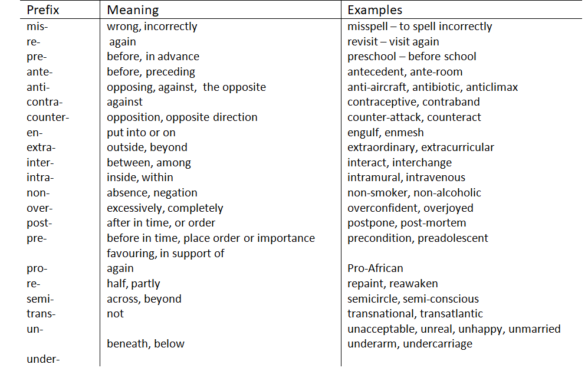Click the example "misspell – to spell incorrectly"

(x=419, y=27)
